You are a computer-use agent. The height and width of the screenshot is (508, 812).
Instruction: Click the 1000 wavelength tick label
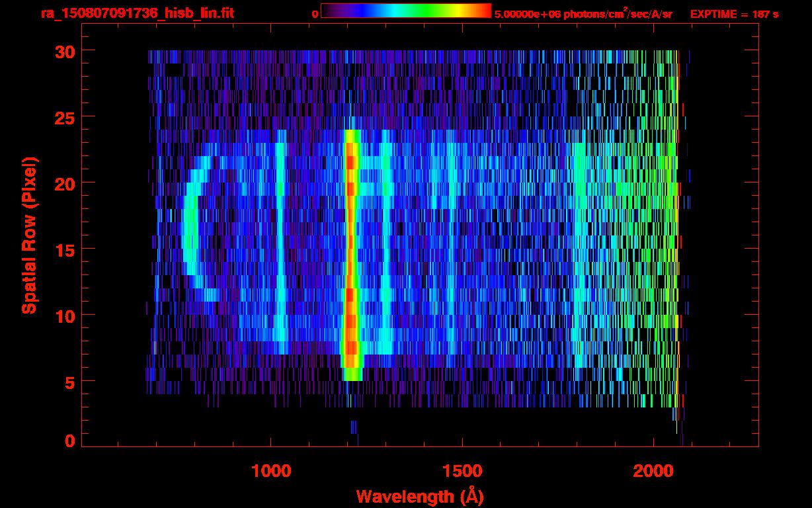pos(271,471)
